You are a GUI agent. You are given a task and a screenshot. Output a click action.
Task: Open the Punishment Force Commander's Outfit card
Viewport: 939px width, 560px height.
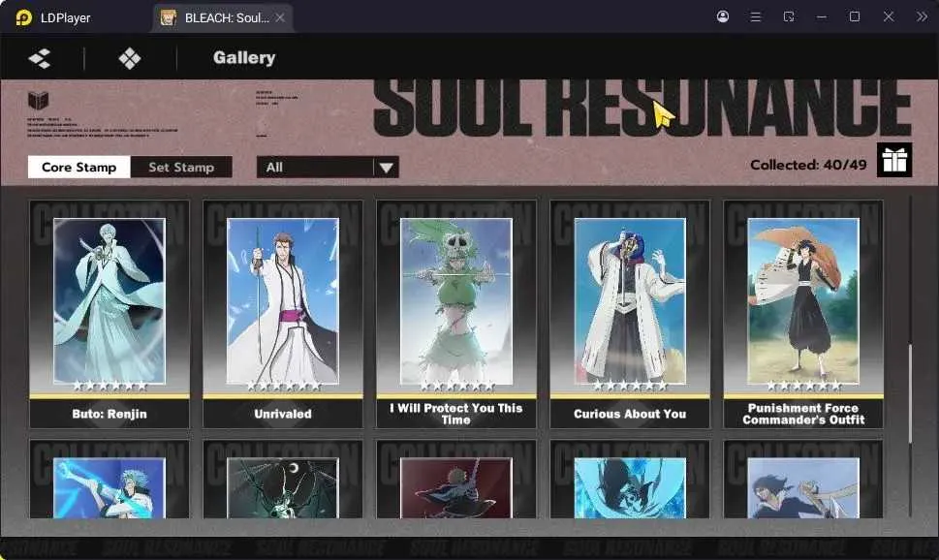803,315
